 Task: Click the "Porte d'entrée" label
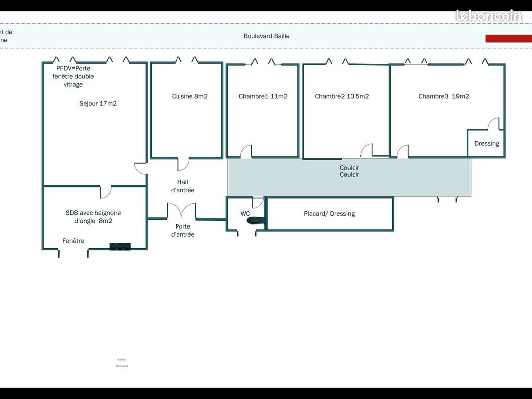(x=183, y=231)
